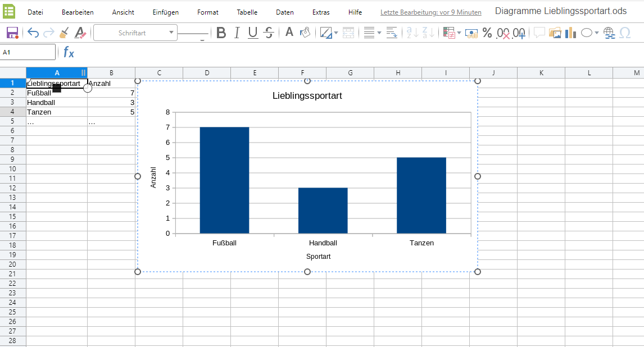Insert an image from file

click(x=555, y=33)
